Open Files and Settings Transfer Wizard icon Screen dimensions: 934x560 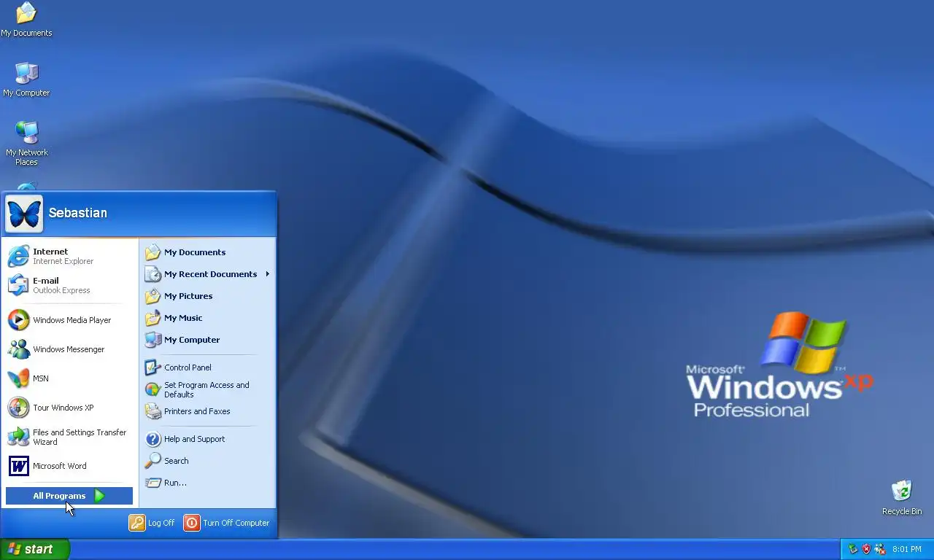coord(18,437)
